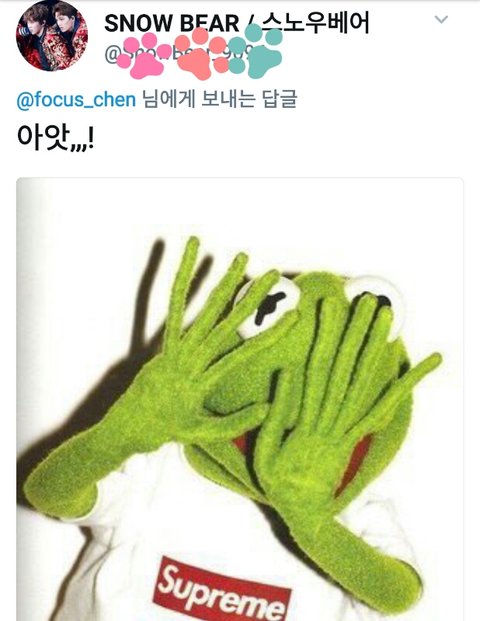This screenshot has width=480, height=621.
Task: Open SNOW BEAR's round profile avatar
Action: pos(52,36)
